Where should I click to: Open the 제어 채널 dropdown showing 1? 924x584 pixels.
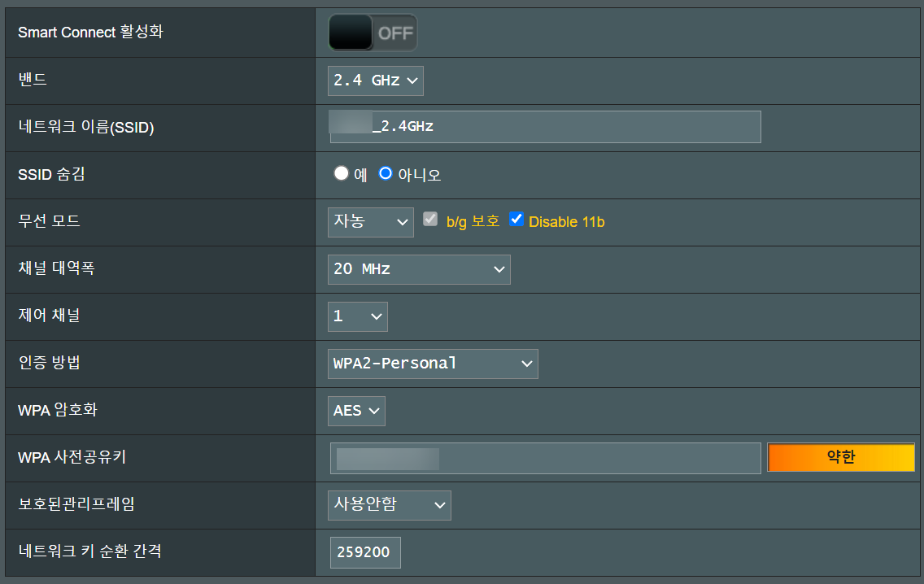(358, 316)
